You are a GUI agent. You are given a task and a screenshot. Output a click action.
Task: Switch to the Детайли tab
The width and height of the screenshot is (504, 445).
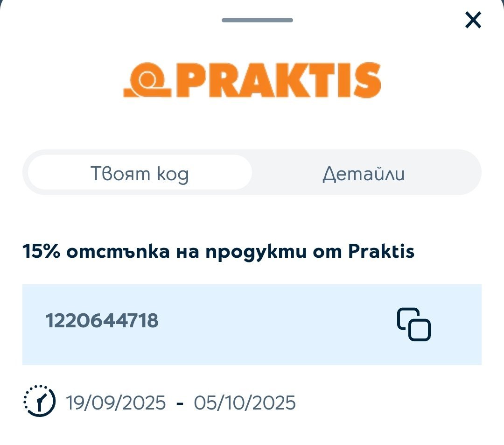coord(364,174)
